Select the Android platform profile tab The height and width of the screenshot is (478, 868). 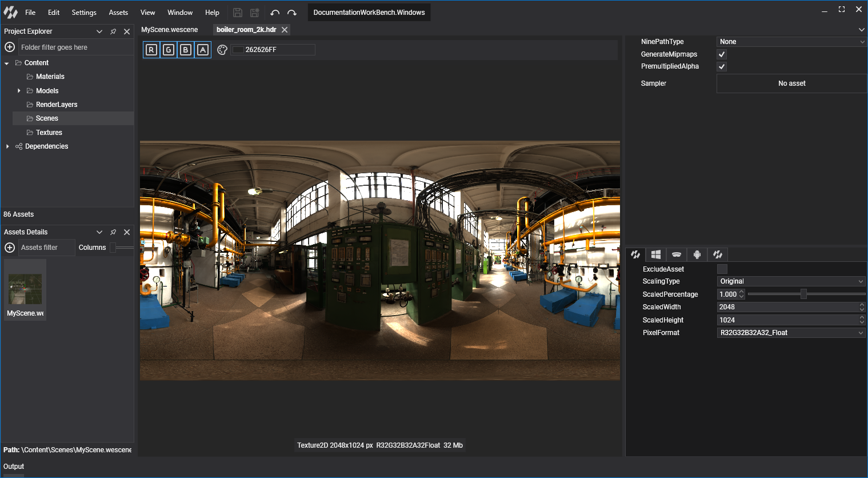click(x=697, y=254)
